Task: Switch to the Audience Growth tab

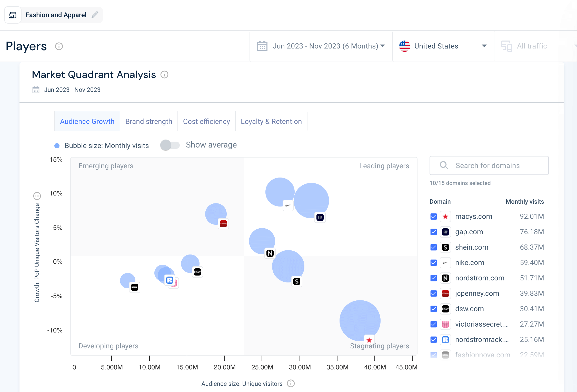Action: click(x=87, y=121)
